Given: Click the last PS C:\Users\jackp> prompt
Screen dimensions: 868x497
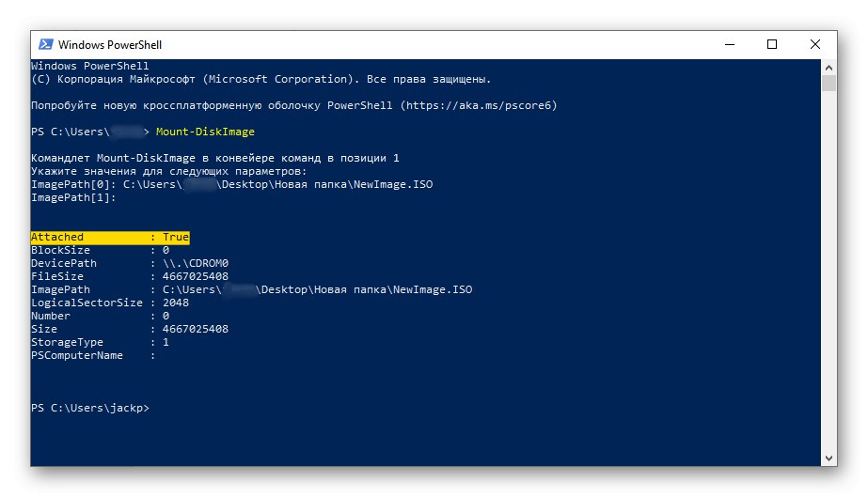Looking at the screenshot, I should click(x=89, y=409).
